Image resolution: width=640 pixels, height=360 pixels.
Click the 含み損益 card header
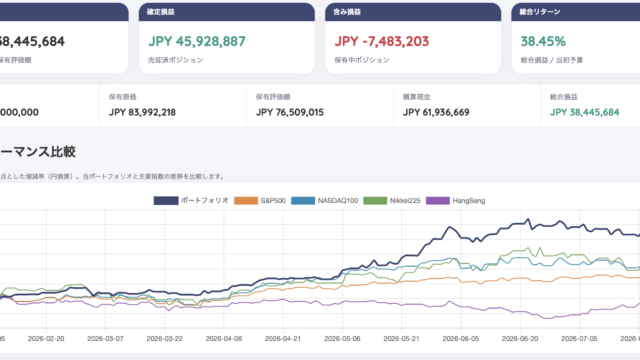[413, 12]
